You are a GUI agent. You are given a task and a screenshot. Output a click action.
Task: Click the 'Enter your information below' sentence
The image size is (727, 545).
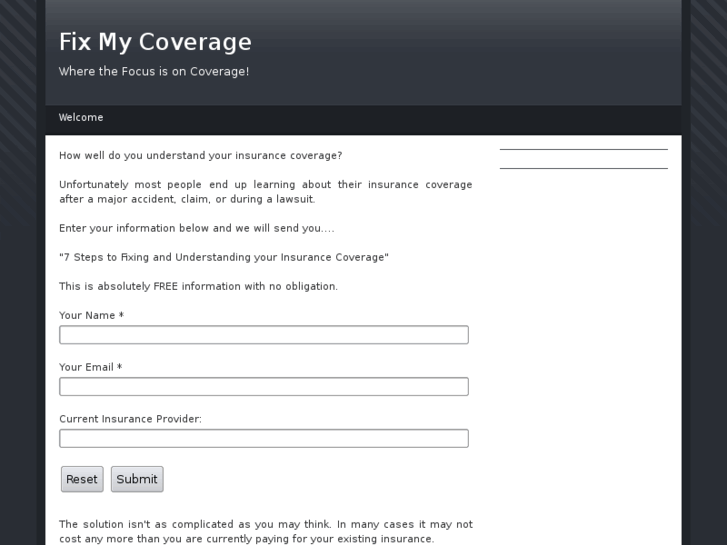coord(197,228)
